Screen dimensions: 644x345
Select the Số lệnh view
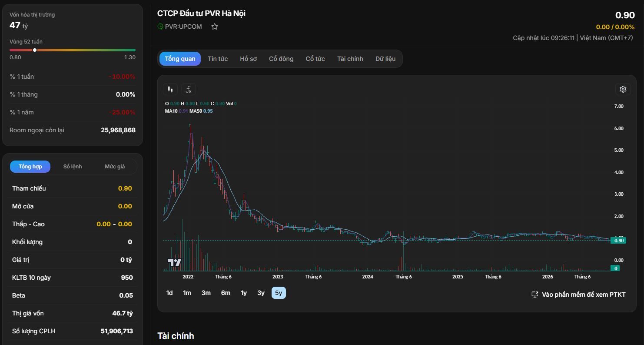click(x=73, y=167)
